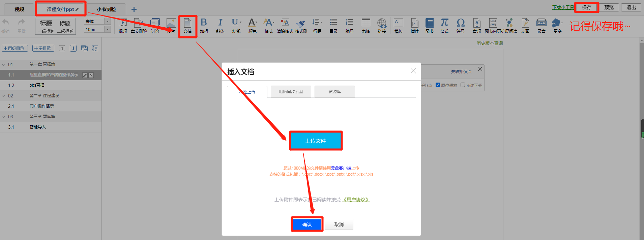Expand the 更多 toolbar menu
Viewport: 644px width, 240px height.
(x=557, y=26)
